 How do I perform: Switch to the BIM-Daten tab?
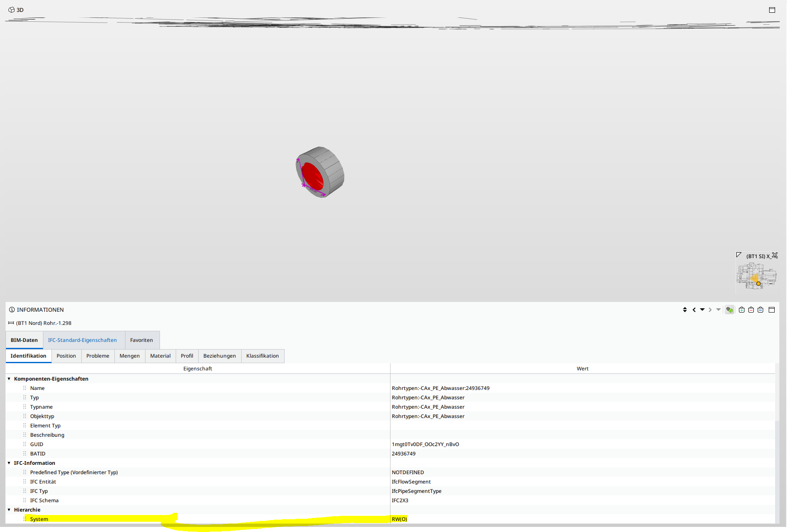click(x=24, y=340)
